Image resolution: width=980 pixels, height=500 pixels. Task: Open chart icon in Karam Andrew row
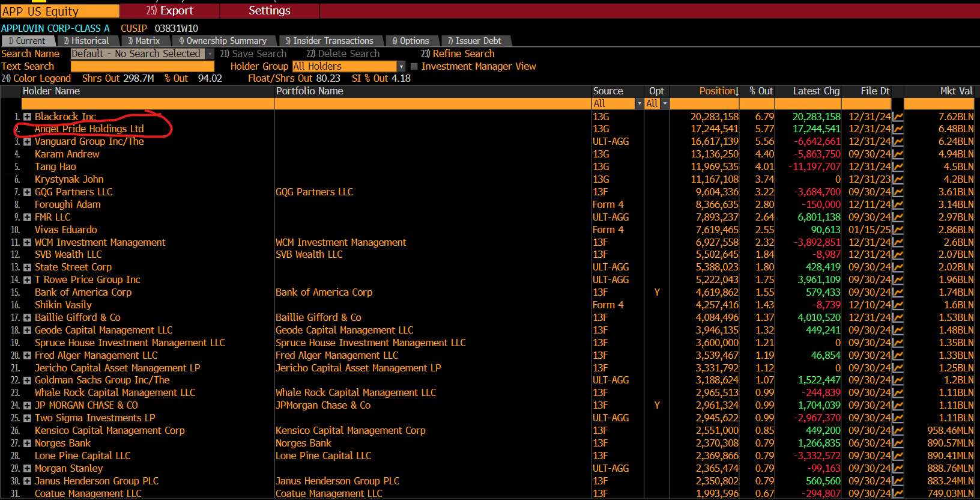(x=898, y=154)
